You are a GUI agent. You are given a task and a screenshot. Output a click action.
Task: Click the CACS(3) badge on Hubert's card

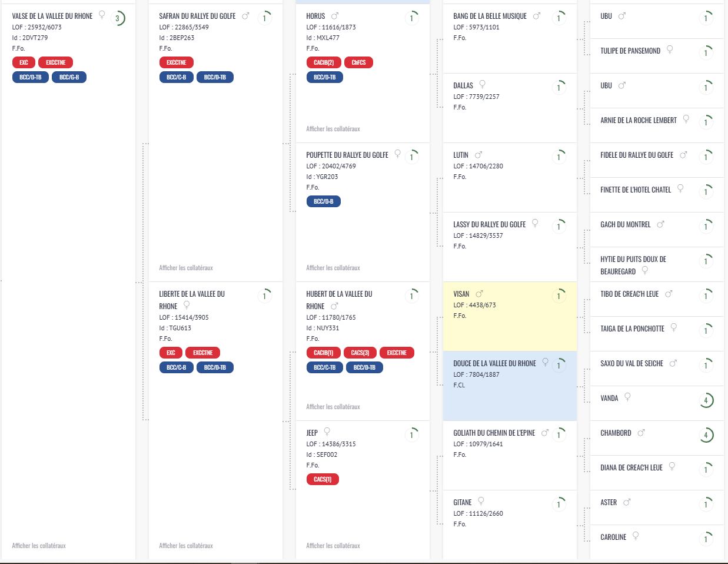click(360, 353)
